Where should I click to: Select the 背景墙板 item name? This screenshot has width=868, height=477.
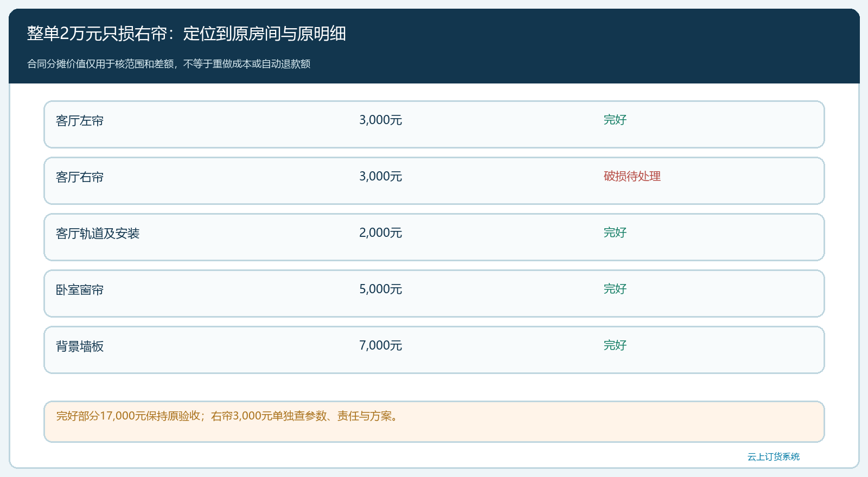click(x=80, y=346)
